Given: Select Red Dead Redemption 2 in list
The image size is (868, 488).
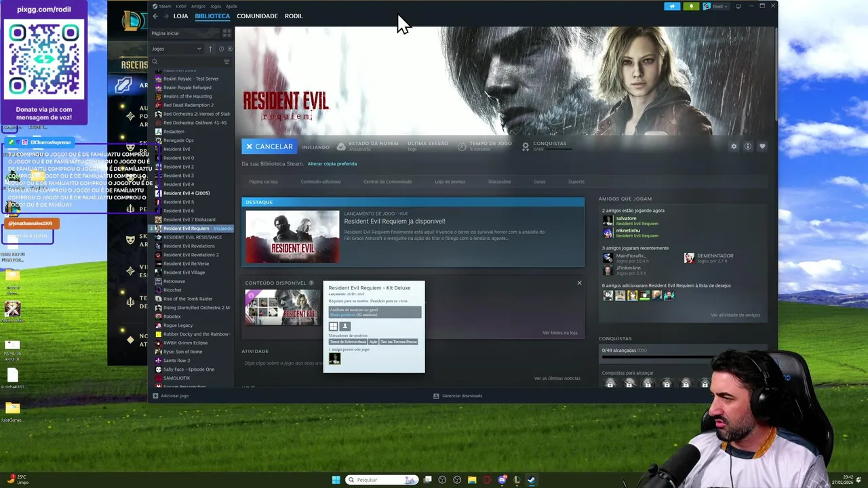Looking at the screenshot, I should 189,105.
